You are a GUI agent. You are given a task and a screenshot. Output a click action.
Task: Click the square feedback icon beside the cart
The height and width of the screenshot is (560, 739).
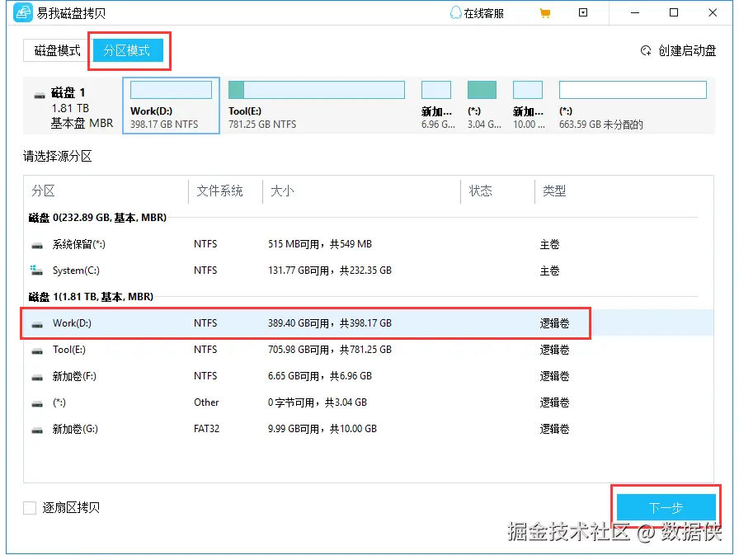(583, 12)
